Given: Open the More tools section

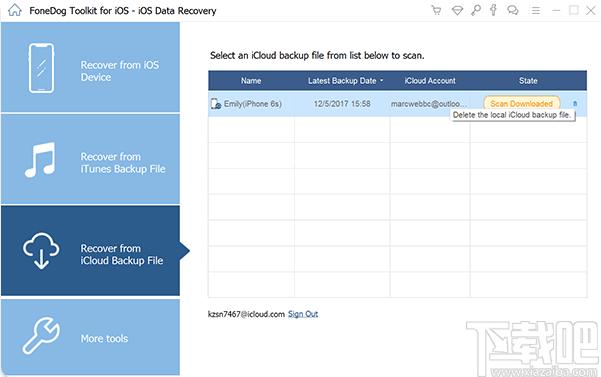Looking at the screenshot, I should (x=90, y=337).
